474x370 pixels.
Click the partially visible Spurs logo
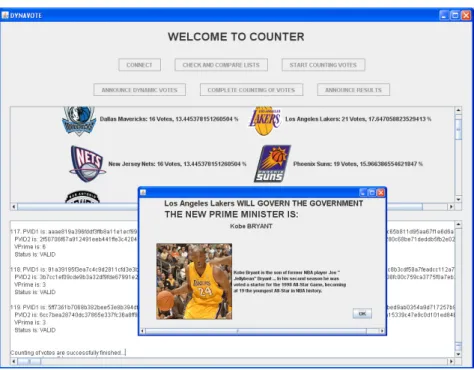[82, 197]
